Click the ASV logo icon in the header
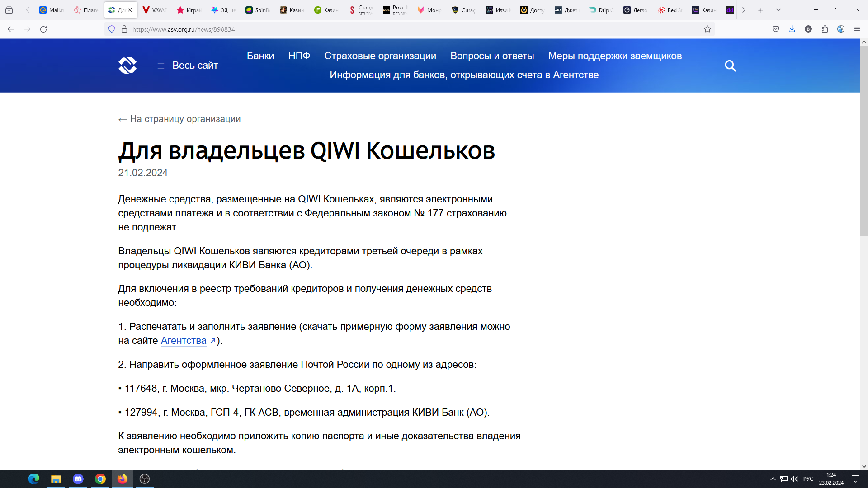Screen dimensions: 868x488 pos(127,66)
